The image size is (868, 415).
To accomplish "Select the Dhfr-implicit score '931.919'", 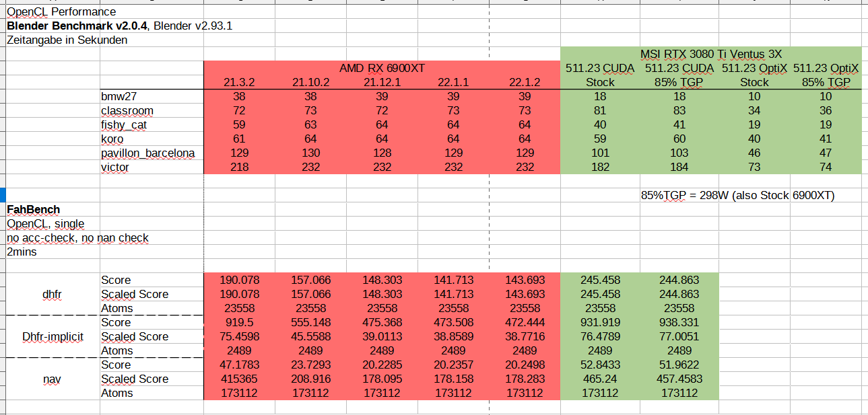I will [600, 322].
